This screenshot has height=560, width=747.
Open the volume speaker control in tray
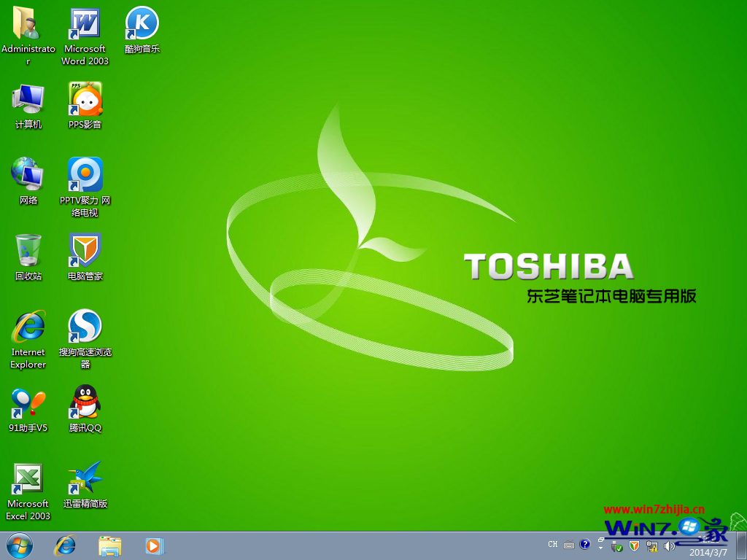(x=669, y=545)
